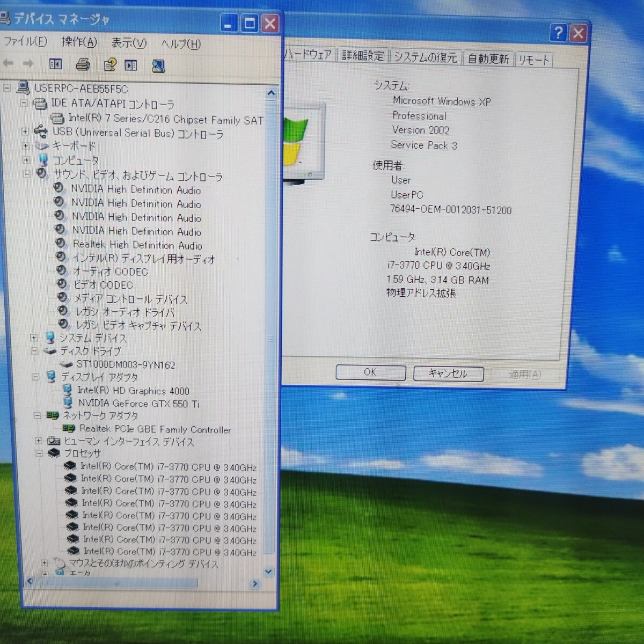The image size is (644, 644).
Task: Click the help question mark button in System Properties
Action: click(558, 33)
